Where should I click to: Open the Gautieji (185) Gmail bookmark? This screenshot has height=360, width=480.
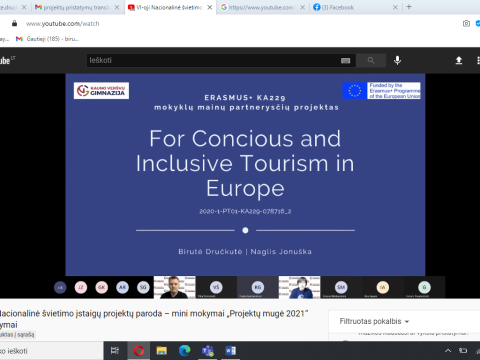47,39
